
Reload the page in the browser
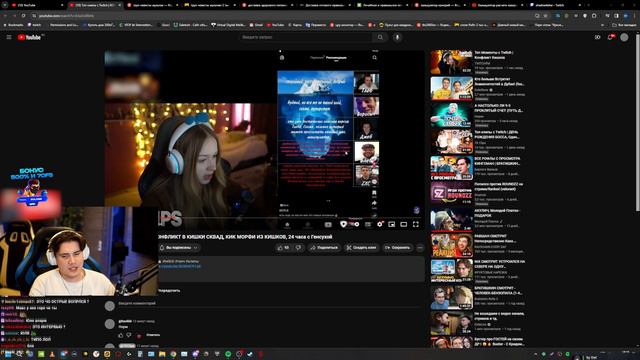(23, 16)
